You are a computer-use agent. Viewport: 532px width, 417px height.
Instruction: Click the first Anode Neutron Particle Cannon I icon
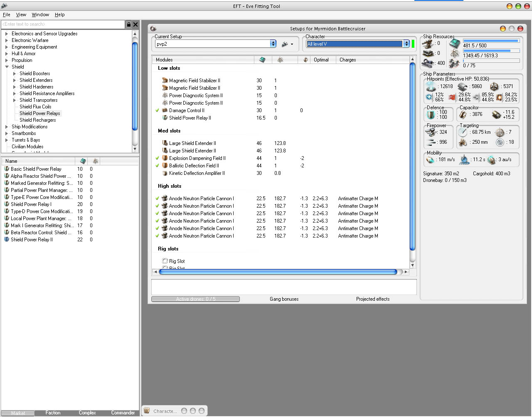point(165,199)
